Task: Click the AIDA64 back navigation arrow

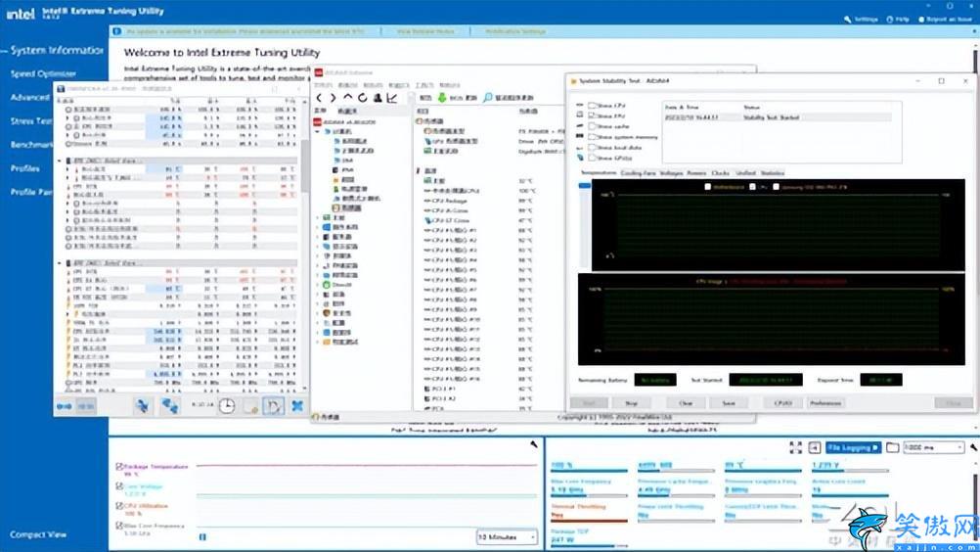Action: point(320,98)
